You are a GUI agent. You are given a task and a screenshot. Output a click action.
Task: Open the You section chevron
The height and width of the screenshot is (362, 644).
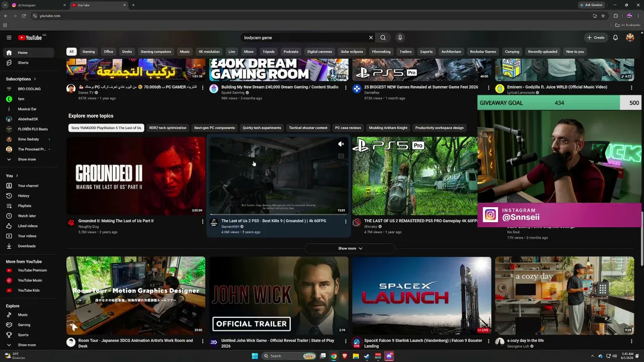tap(17, 175)
